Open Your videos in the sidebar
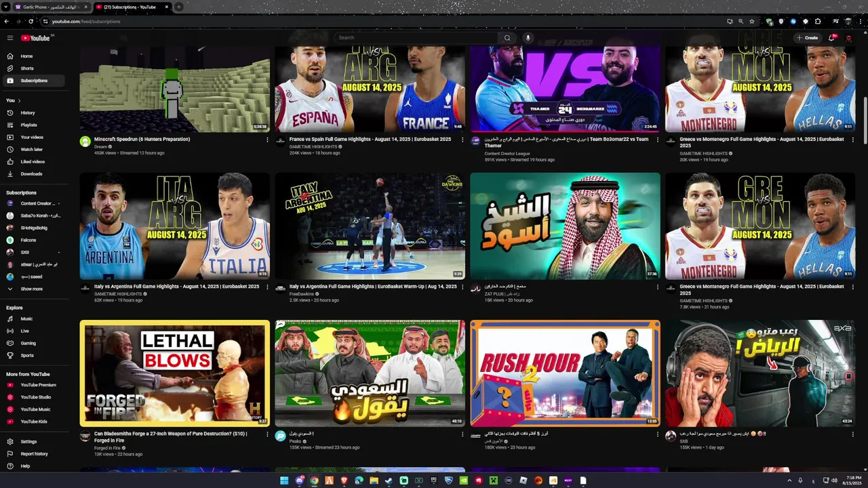This screenshot has width=868, height=488. point(33,137)
